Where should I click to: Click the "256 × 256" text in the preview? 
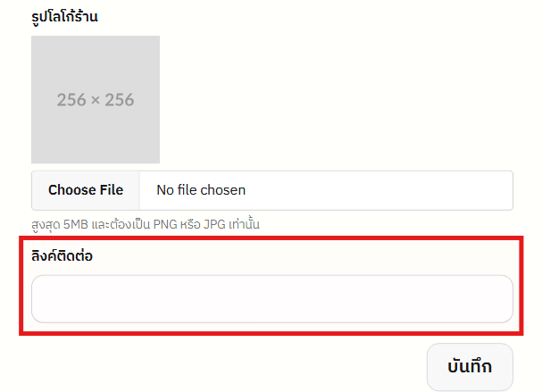[x=96, y=100]
